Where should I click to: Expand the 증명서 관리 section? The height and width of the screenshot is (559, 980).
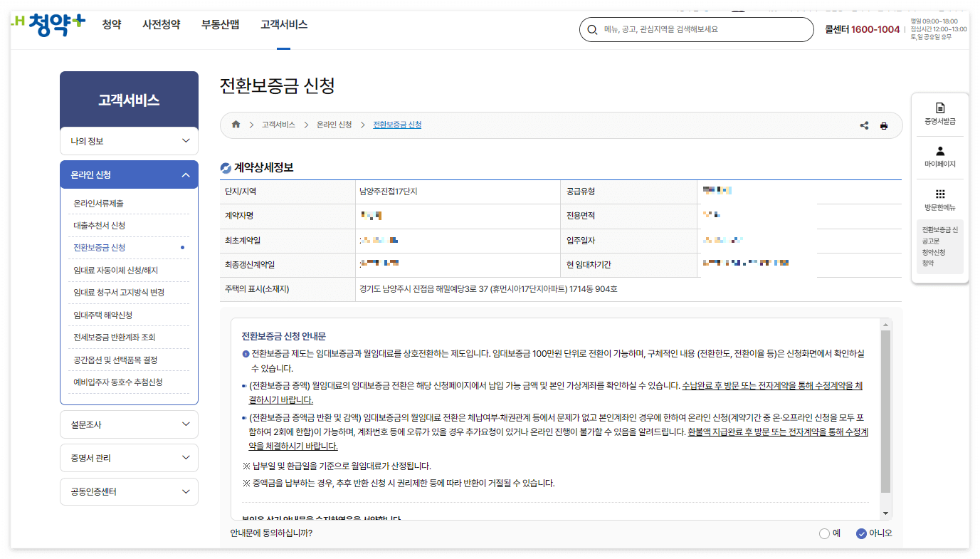pos(129,458)
